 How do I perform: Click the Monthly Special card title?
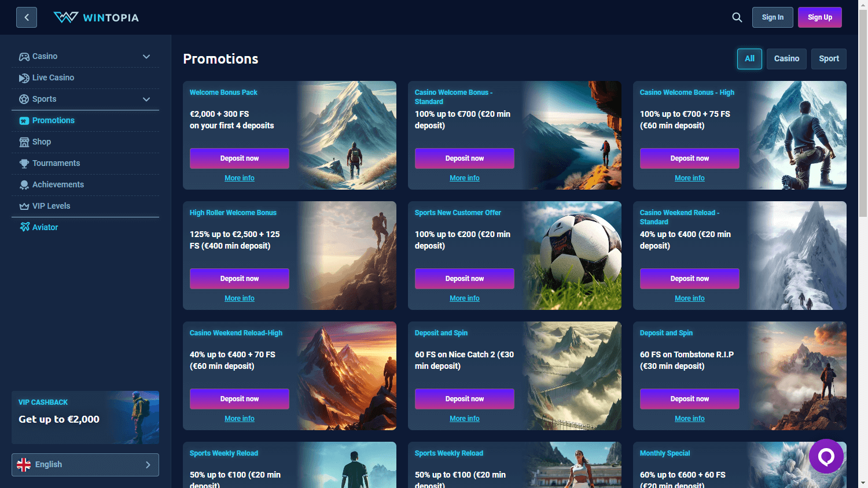pyautogui.click(x=665, y=453)
